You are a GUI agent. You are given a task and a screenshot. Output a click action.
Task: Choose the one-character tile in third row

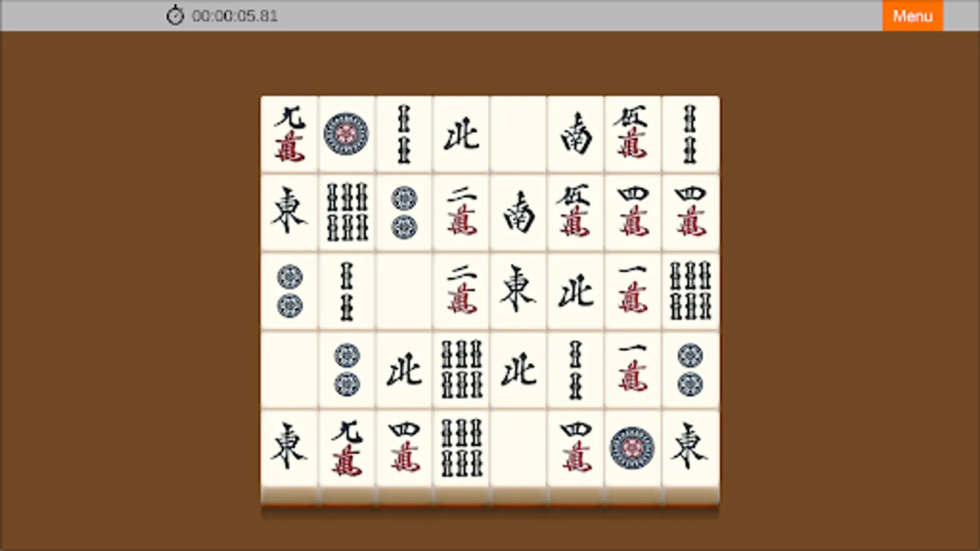pyautogui.click(x=632, y=291)
